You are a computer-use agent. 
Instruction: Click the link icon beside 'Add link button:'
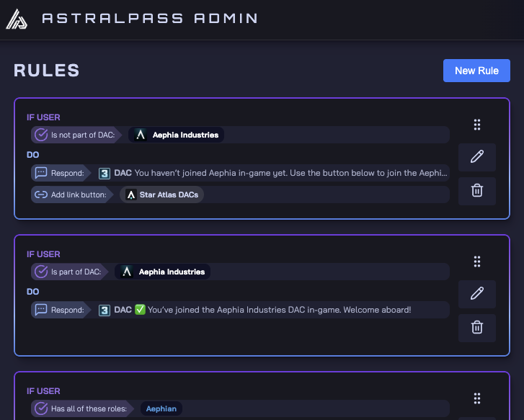tap(41, 195)
